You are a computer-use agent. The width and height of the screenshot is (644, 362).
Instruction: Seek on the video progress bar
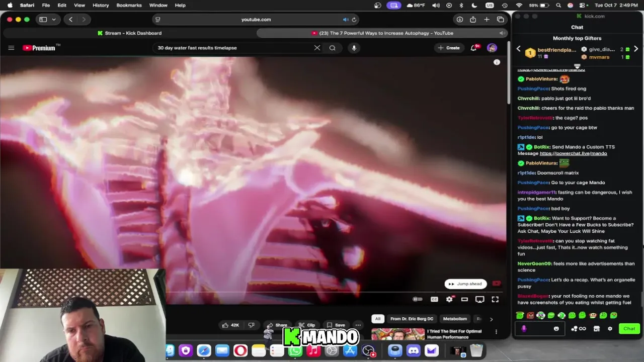pos(254,292)
